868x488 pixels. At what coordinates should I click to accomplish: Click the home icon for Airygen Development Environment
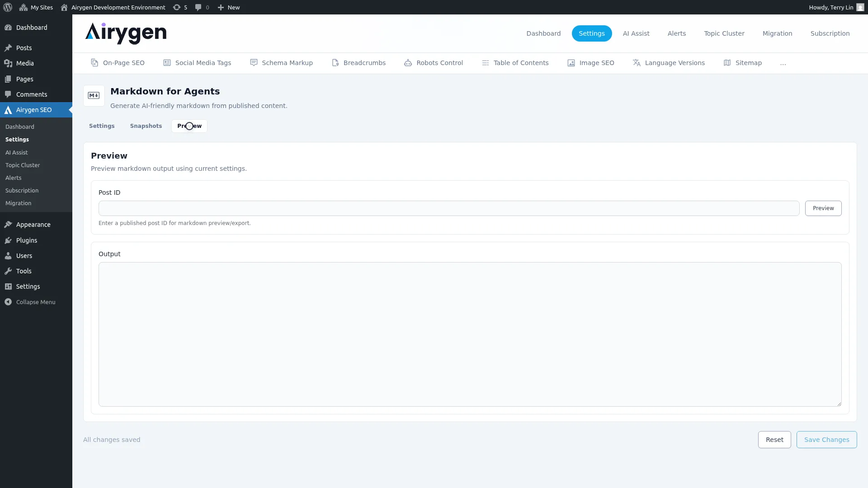64,7
